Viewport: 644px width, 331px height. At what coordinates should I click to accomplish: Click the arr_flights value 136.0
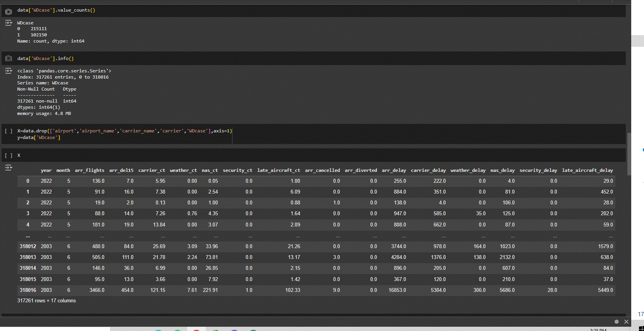pyautogui.click(x=98, y=181)
